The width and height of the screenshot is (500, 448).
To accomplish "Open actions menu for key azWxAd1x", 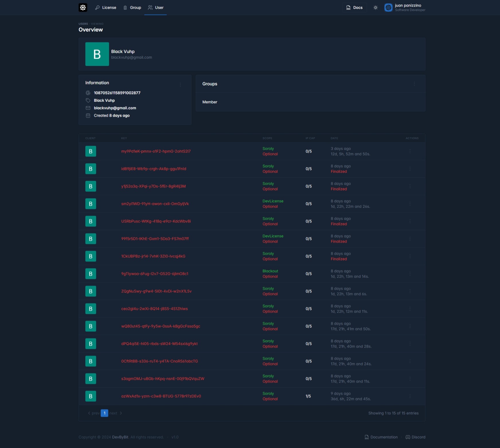I will 410,396.
